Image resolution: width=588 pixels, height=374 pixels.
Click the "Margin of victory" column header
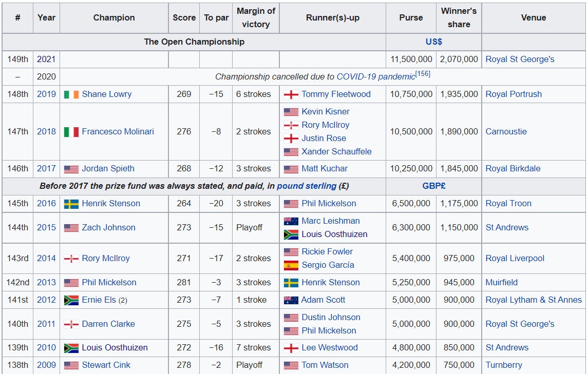point(256,17)
